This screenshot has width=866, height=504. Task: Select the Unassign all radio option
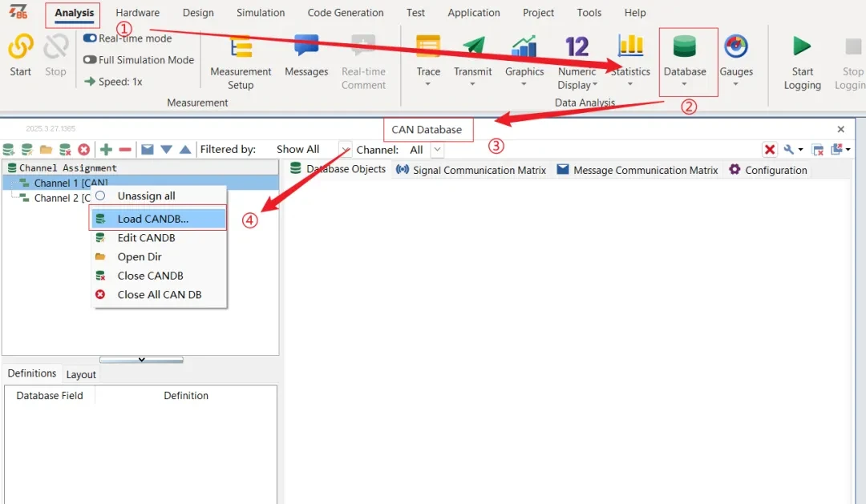[x=100, y=196]
